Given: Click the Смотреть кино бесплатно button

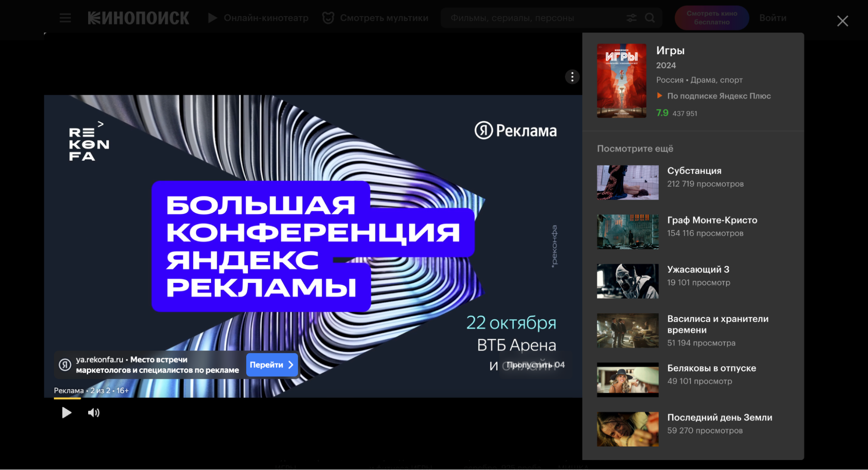Looking at the screenshot, I should 711,18.
